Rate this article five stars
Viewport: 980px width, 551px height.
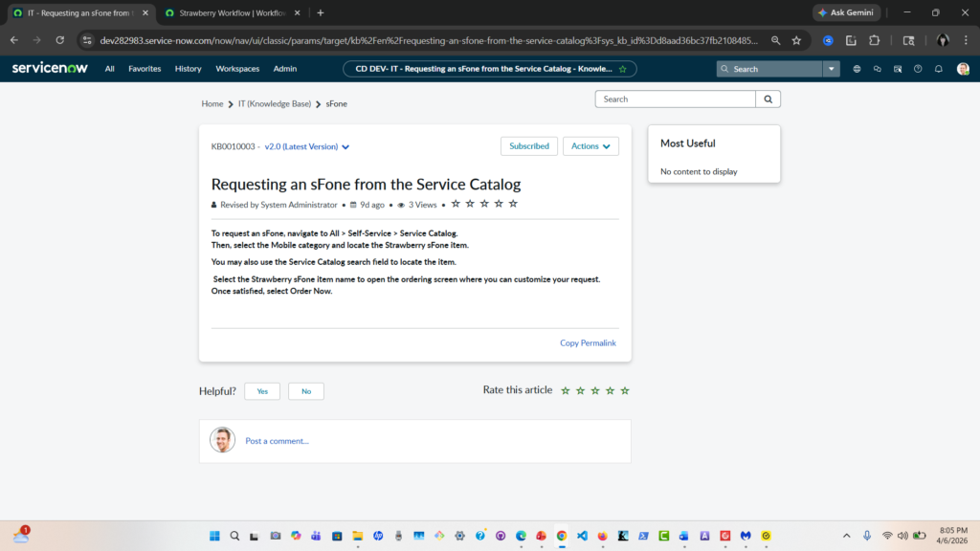[x=625, y=390]
